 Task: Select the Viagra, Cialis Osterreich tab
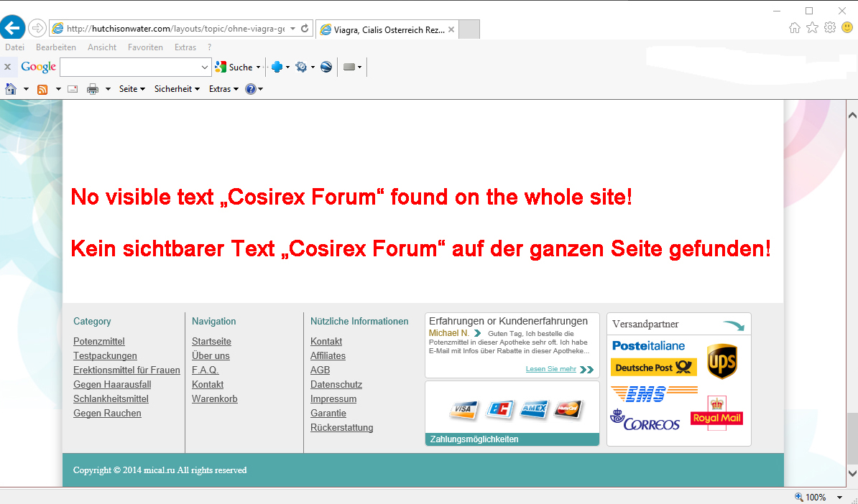coord(383,29)
